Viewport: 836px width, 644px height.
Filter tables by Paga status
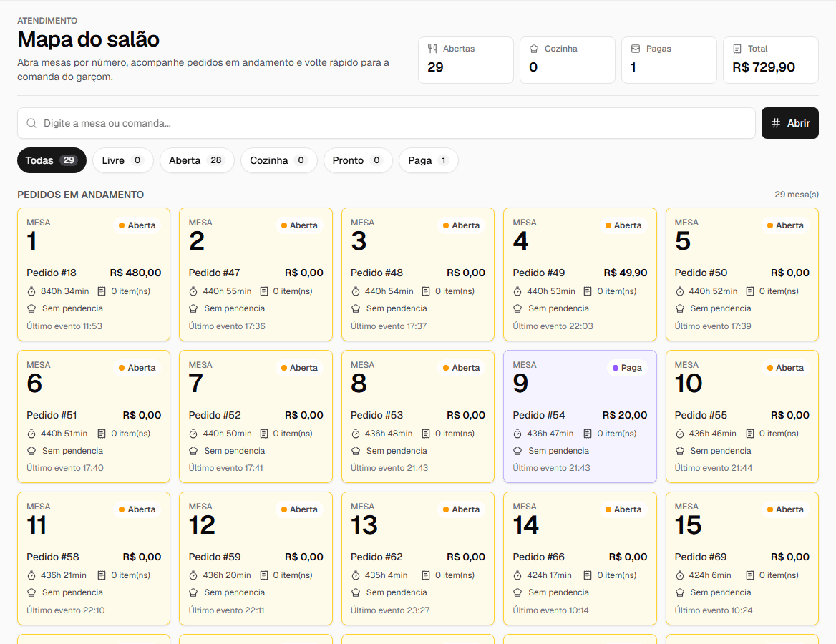[429, 160]
